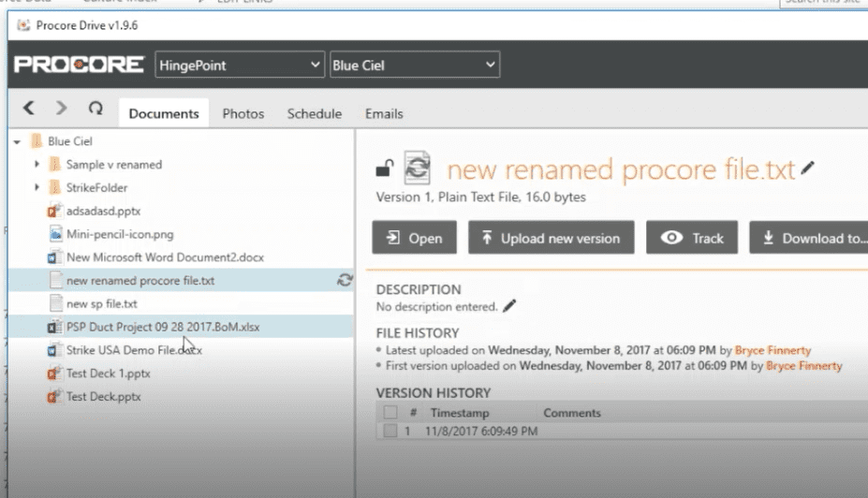The image size is (868, 498).
Task: Click Procore Drive title bar app icon
Action: point(23,25)
